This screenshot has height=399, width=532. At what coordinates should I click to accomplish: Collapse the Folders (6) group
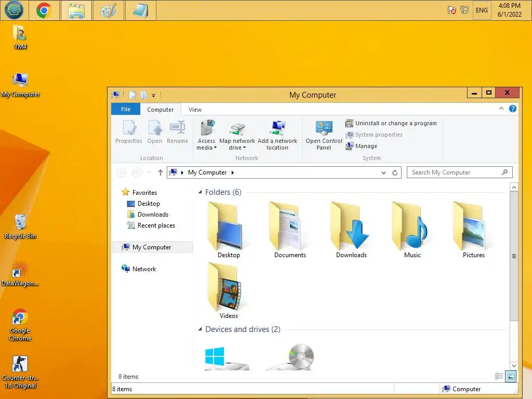pyautogui.click(x=200, y=192)
